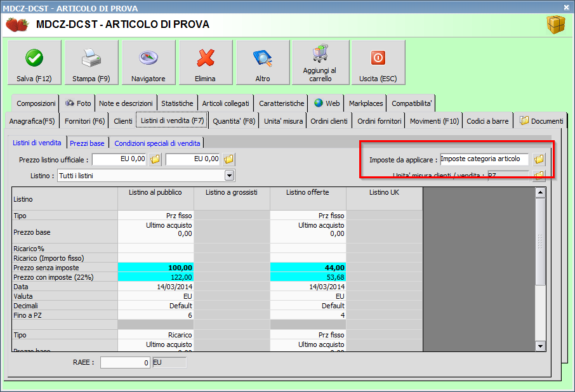Open the Altro magnifier button

pyautogui.click(x=263, y=63)
